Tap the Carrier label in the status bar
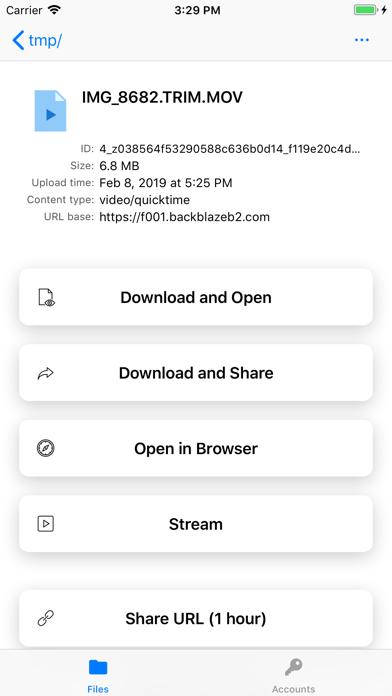This screenshot has height=696, width=392. (x=24, y=10)
